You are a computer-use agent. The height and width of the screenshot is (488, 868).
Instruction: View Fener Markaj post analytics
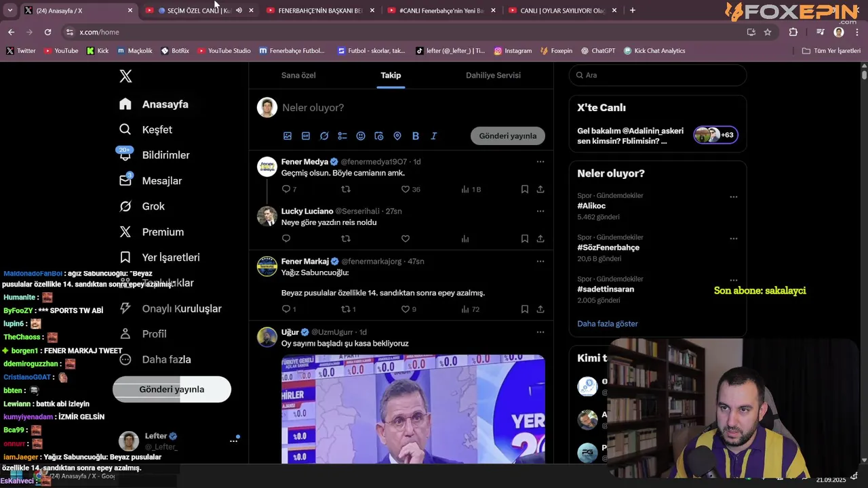click(x=465, y=309)
